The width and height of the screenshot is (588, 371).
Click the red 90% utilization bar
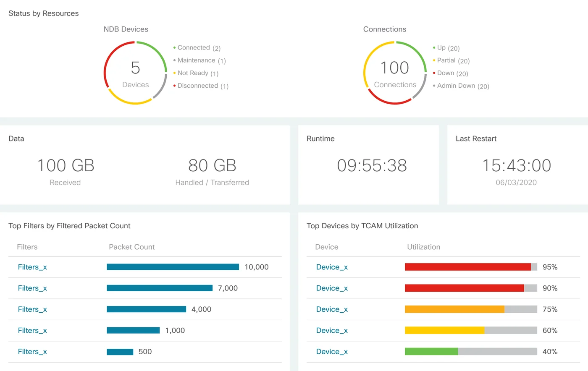point(465,288)
